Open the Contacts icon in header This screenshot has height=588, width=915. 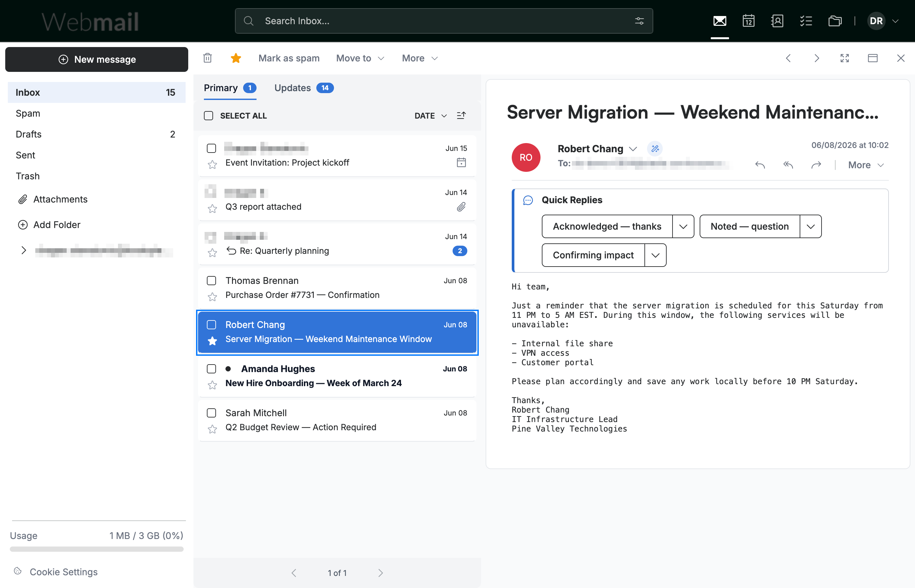777,21
